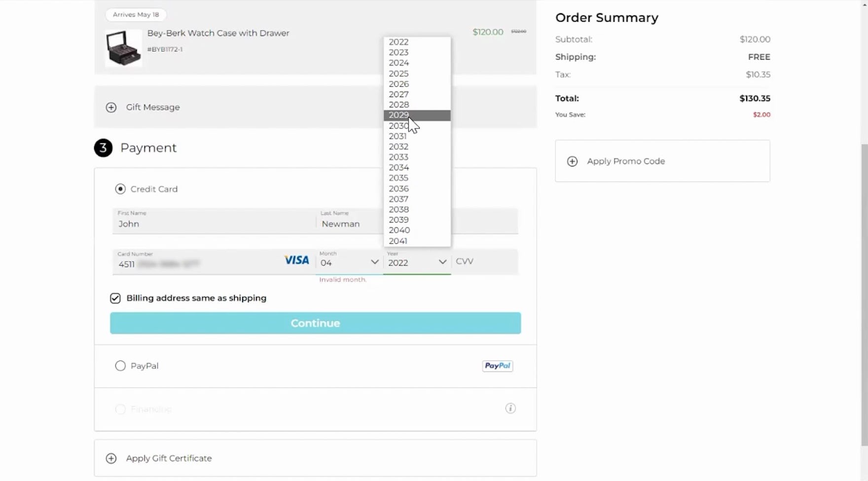The height and width of the screenshot is (481, 868).
Task: Click the Financing info icon
Action: (510, 408)
